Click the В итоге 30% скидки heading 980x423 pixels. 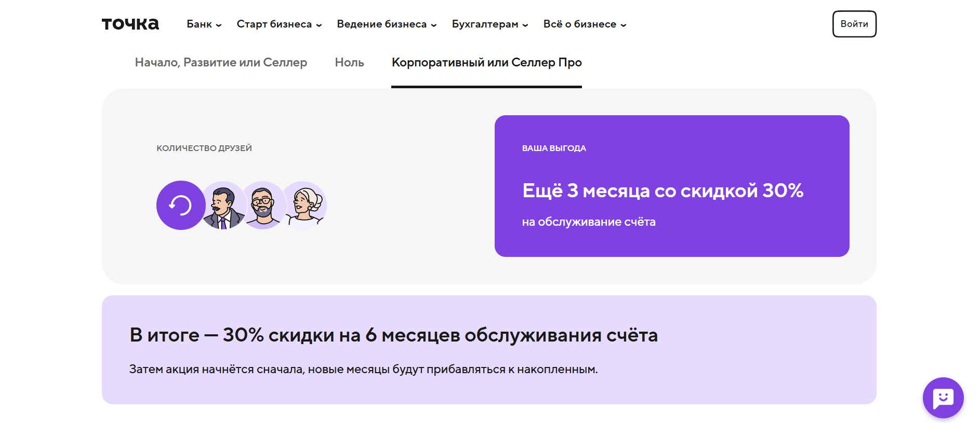393,335
